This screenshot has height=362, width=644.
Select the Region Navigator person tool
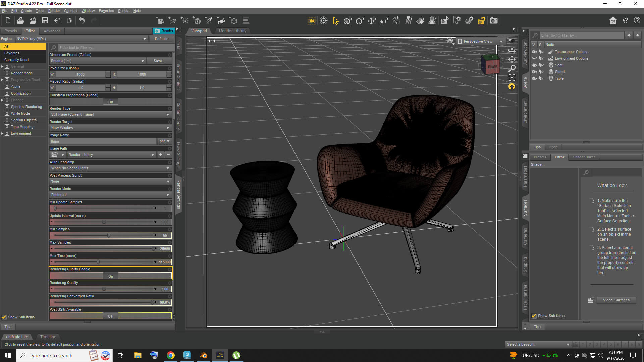[x=432, y=21]
